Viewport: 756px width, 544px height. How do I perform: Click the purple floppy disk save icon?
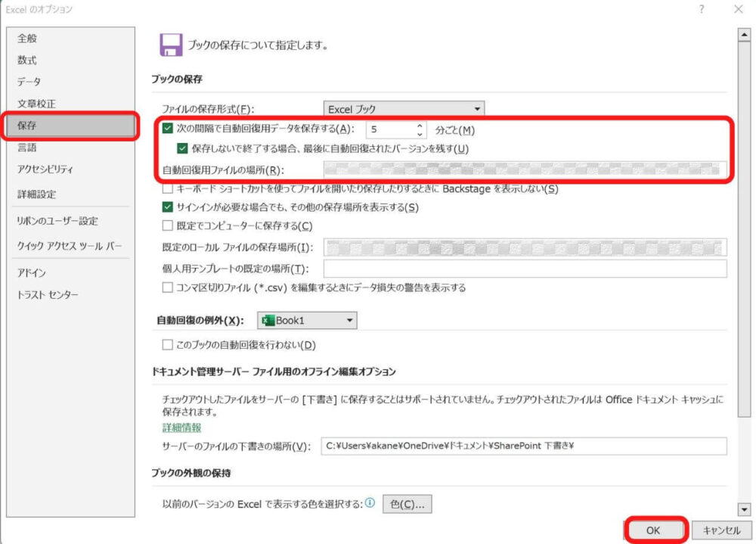(x=171, y=45)
